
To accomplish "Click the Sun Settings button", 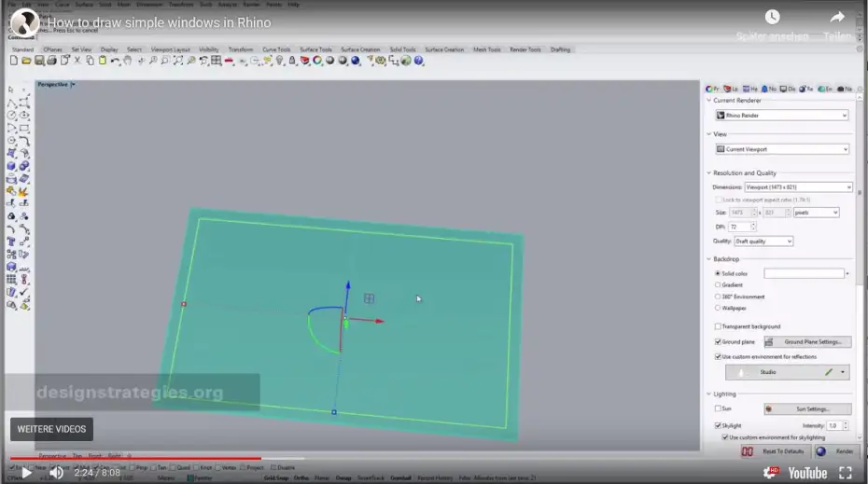I will point(807,408).
